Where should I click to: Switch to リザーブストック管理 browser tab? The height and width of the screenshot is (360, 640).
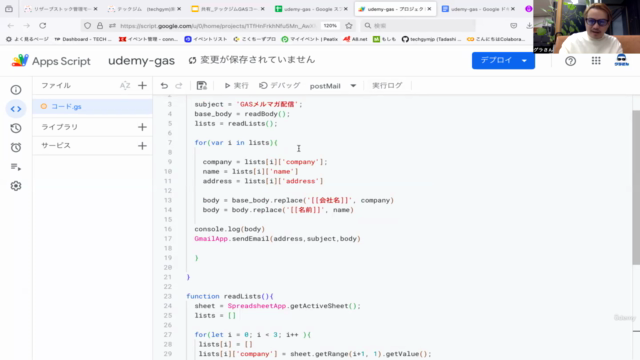click(x=60, y=9)
